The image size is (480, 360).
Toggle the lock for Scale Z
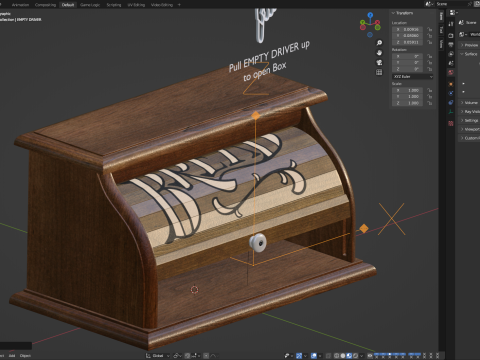[430, 103]
